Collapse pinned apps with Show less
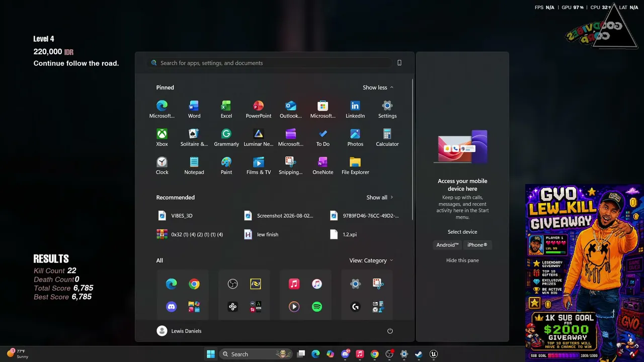 (x=378, y=87)
